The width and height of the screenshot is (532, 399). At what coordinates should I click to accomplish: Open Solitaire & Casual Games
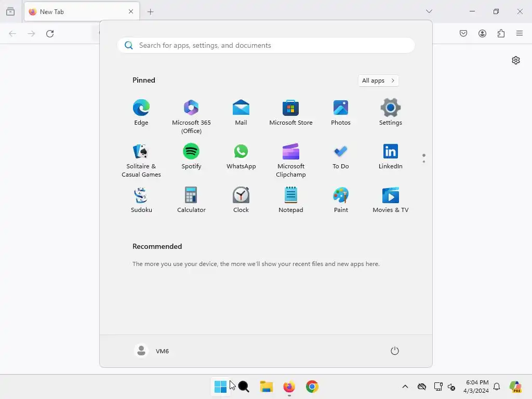click(x=141, y=161)
